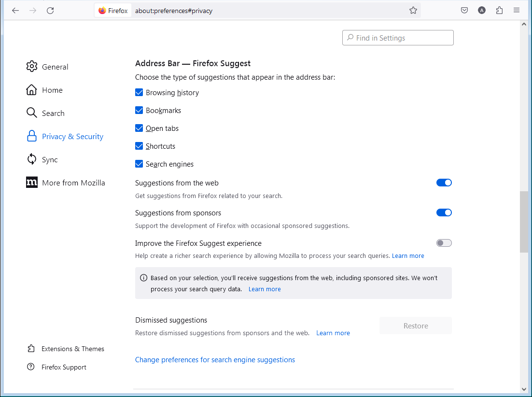Viewport: 532px width, 397px height.
Task: Focus the Find in Settings search field
Action: [398, 38]
